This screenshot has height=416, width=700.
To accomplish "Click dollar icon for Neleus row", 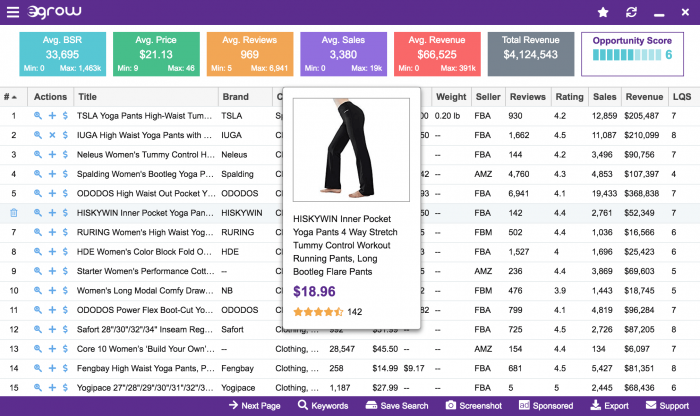I will (65, 154).
